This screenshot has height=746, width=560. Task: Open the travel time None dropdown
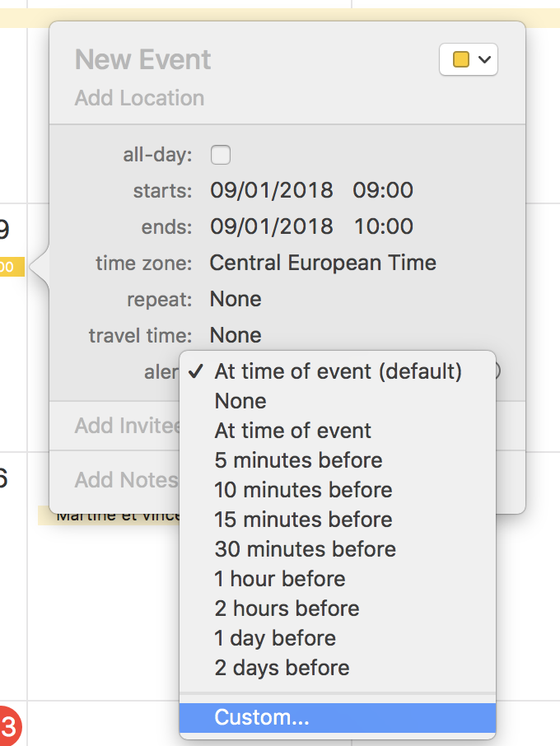coord(236,335)
